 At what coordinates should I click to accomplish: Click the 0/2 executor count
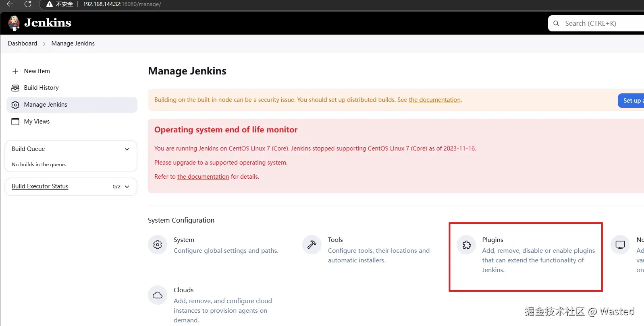pos(116,187)
